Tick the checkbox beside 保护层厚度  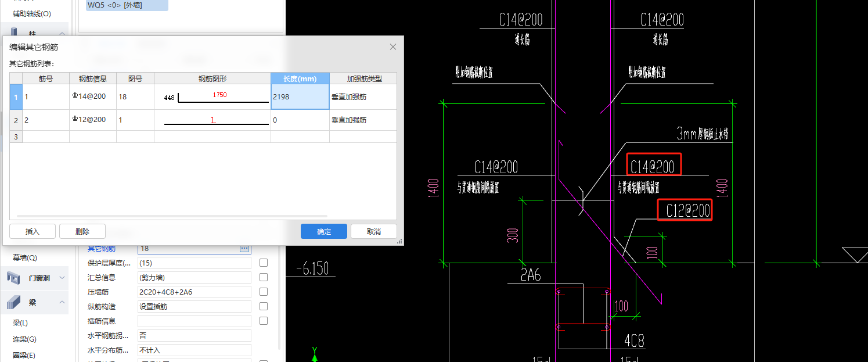[x=264, y=263]
